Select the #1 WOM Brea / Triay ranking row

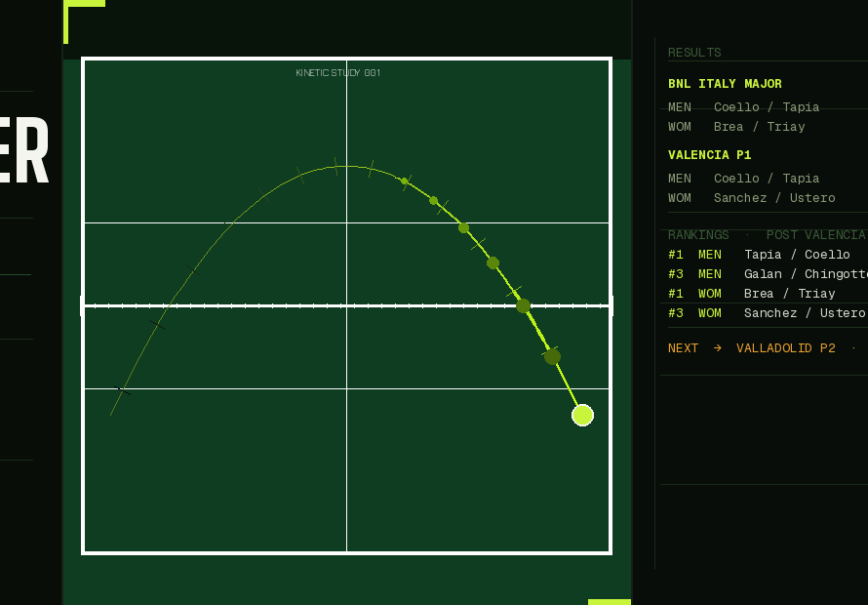click(751, 293)
